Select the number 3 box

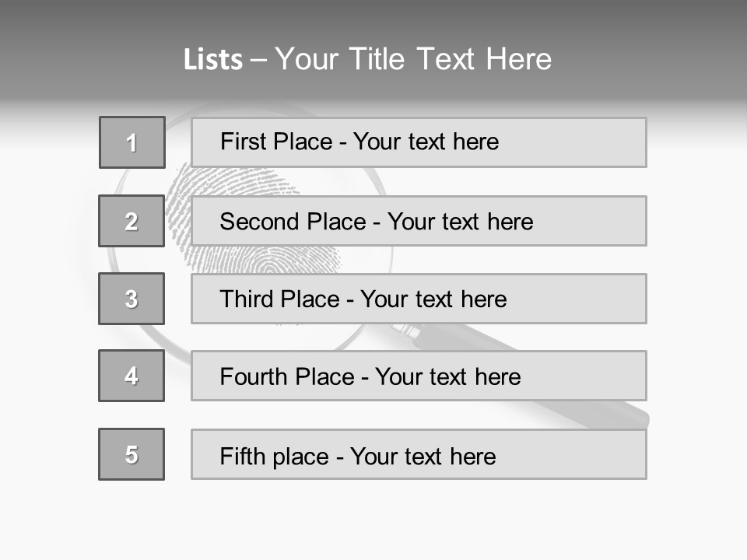(x=132, y=299)
